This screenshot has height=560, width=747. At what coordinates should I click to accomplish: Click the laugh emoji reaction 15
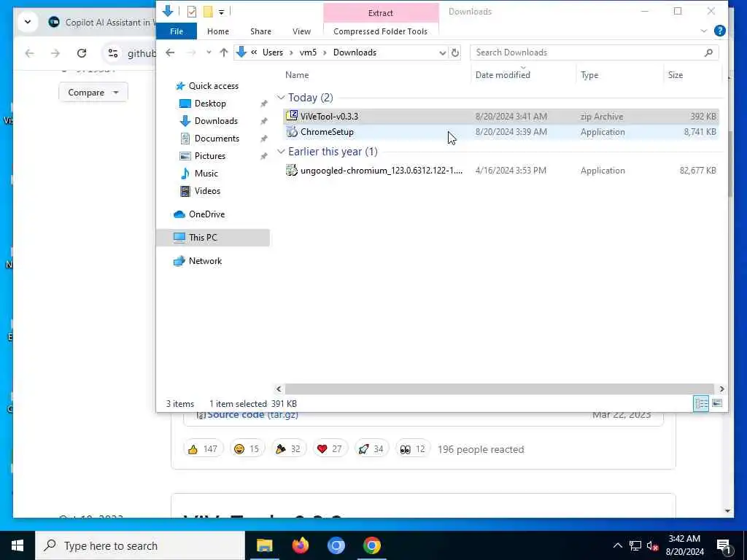coord(247,449)
